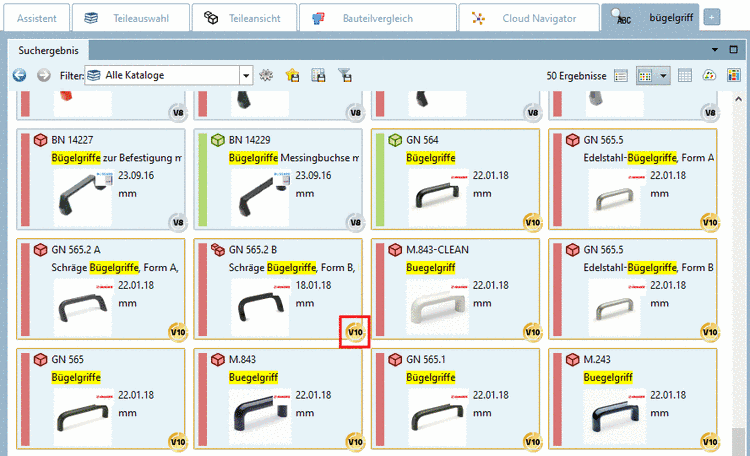
Task: Click the cube icon of GN 565.2 A
Action: 41,249
